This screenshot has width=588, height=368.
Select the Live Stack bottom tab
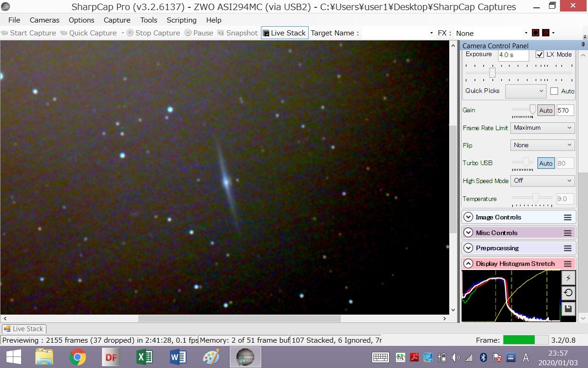[23, 329]
